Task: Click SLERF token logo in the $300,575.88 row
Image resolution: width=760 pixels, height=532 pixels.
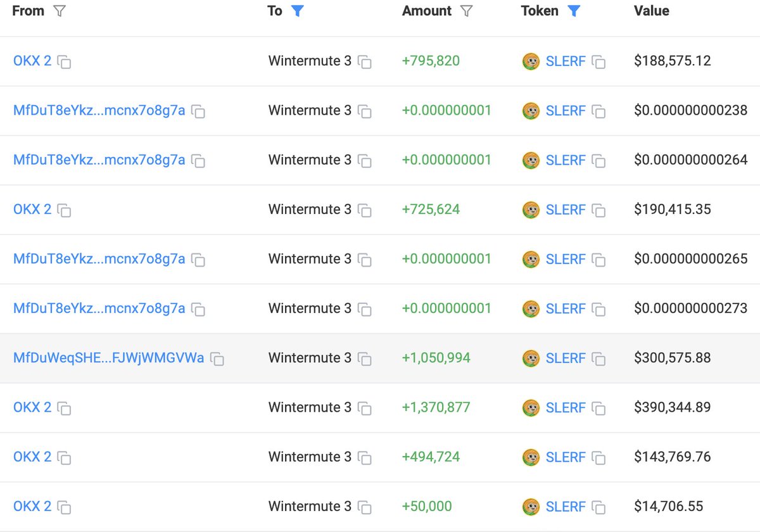Action: [531, 358]
